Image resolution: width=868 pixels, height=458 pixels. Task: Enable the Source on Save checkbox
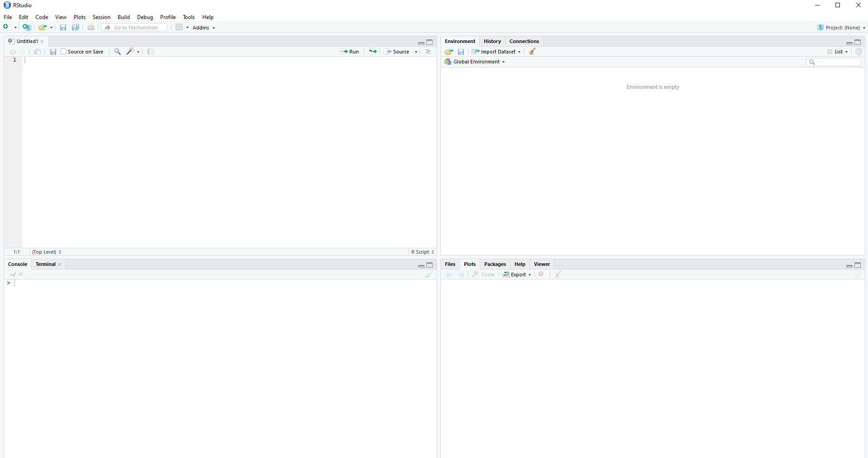pos(63,52)
